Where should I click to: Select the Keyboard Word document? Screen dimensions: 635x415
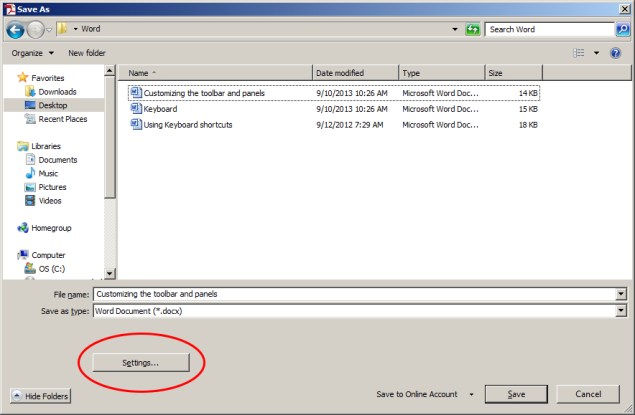[x=160, y=108]
